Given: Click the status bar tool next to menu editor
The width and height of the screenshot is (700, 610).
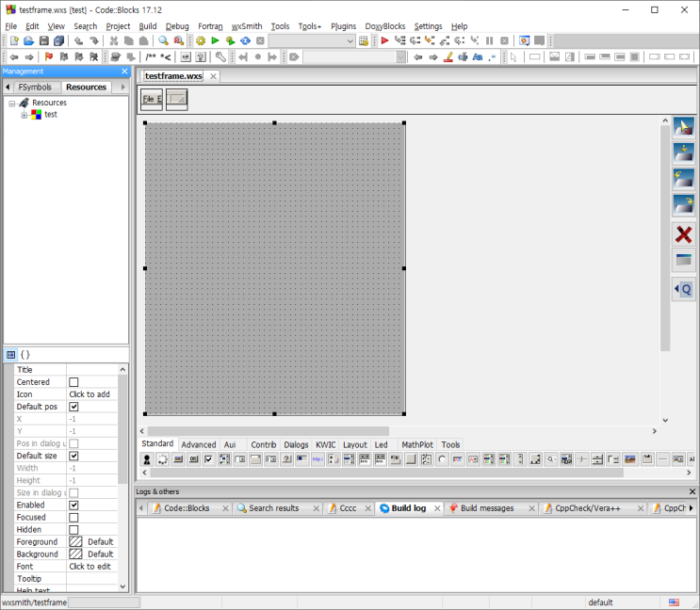Looking at the screenshot, I should coord(177,99).
